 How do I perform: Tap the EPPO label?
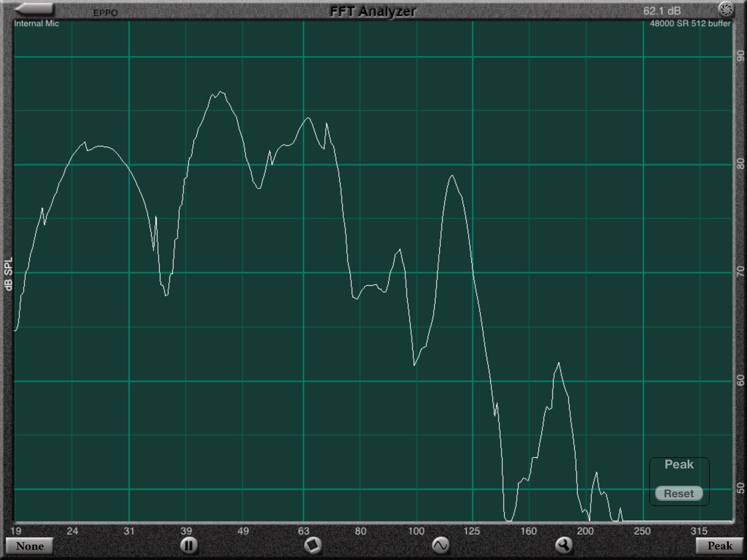pyautogui.click(x=105, y=13)
